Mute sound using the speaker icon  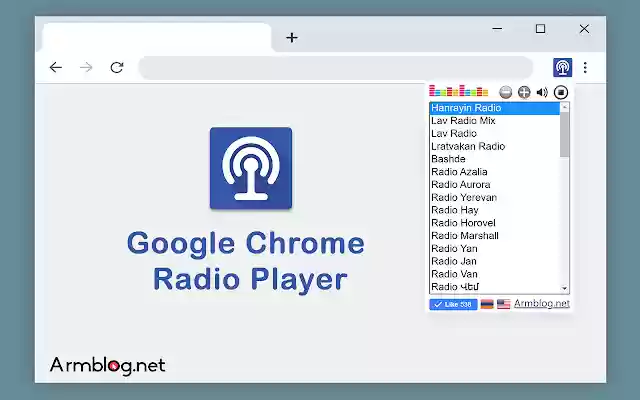tap(542, 92)
